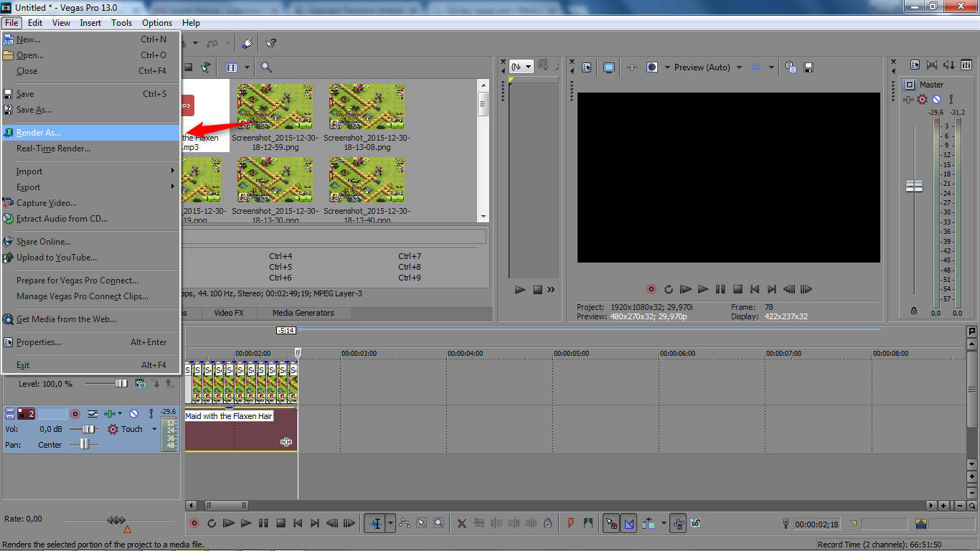Toggle Ignore Event Grouping in the timeline toolbar
The width and height of the screenshot is (980, 551).
(x=695, y=524)
